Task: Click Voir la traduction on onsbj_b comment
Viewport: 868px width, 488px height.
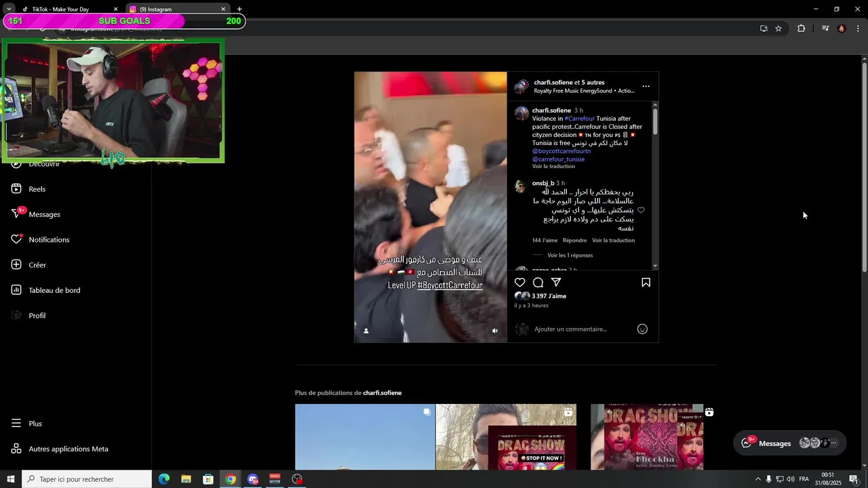Action: 613,241
